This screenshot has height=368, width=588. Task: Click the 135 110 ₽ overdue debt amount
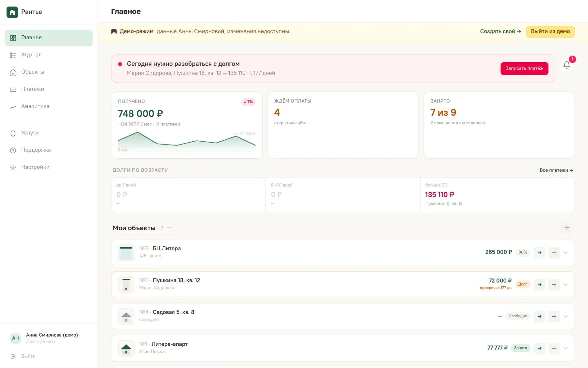tap(440, 195)
